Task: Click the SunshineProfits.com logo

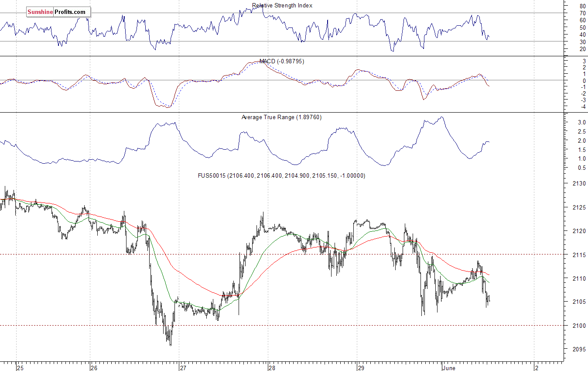Action: [x=58, y=12]
